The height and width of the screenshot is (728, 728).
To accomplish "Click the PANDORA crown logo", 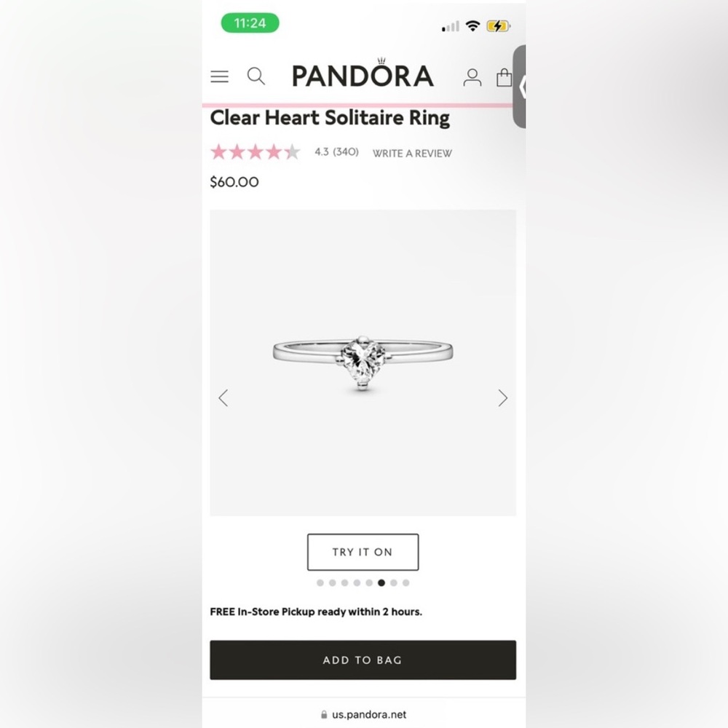I will (x=362, y=74).
